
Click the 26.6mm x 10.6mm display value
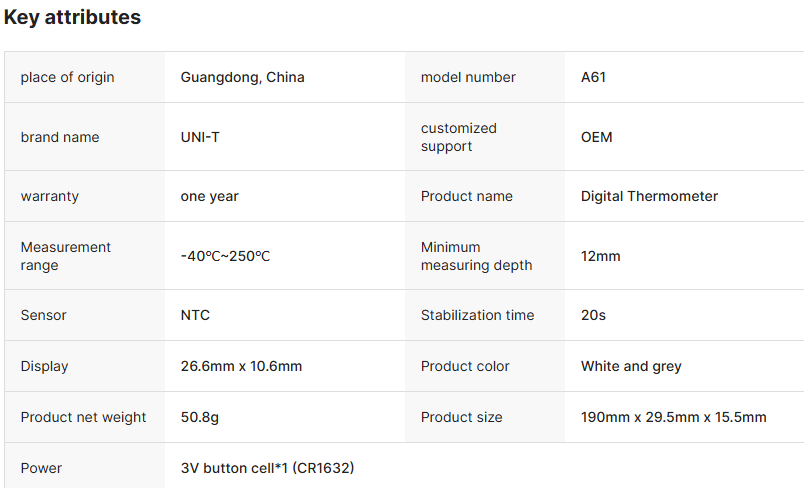click(x=241, y=366)
